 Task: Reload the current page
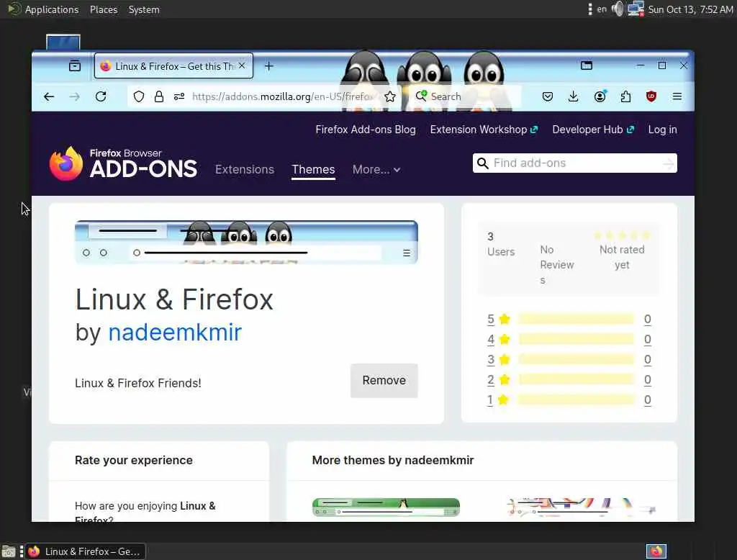click(x=101, y=96)
